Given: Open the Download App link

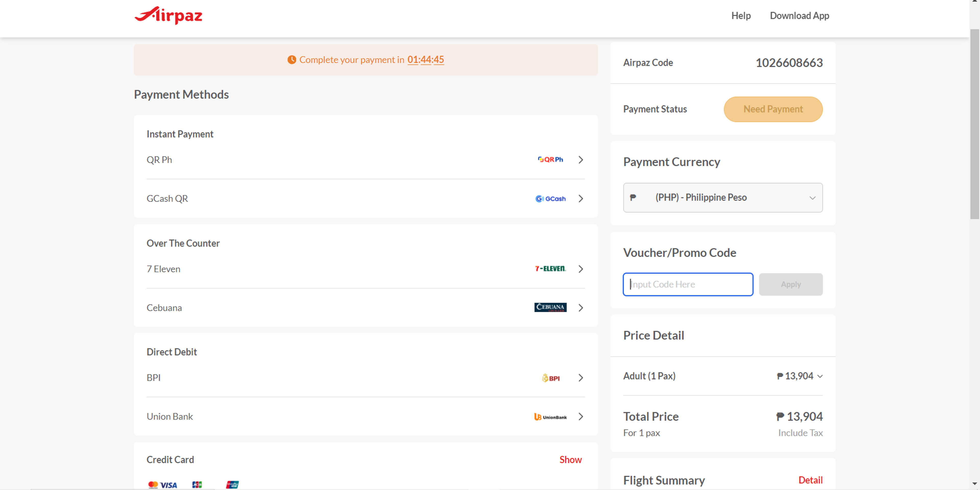Looking at the screenshot, I should point(799,16).
